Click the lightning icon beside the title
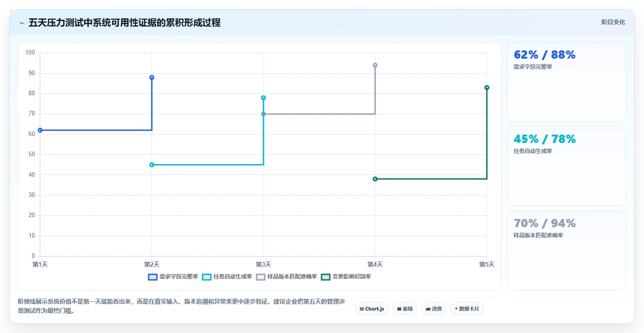The image size is (644, 333). pyautogui.click(x=22, y=23)
